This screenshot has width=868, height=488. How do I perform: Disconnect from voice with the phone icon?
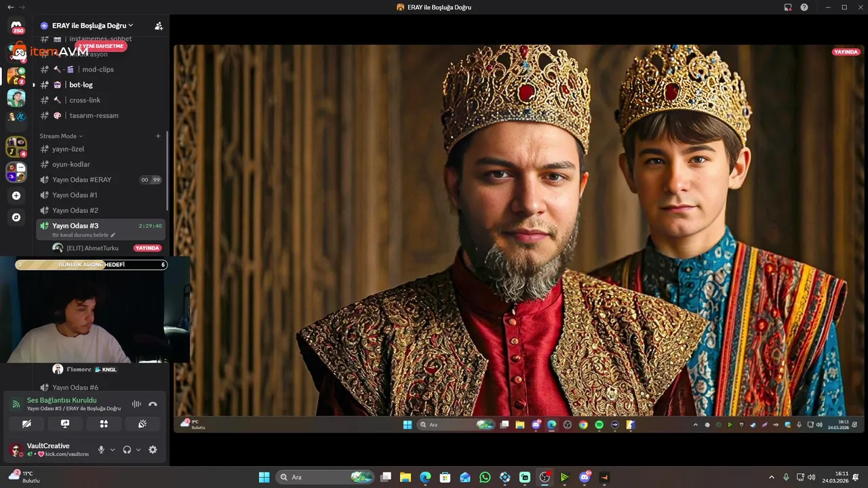pos(153,404)
